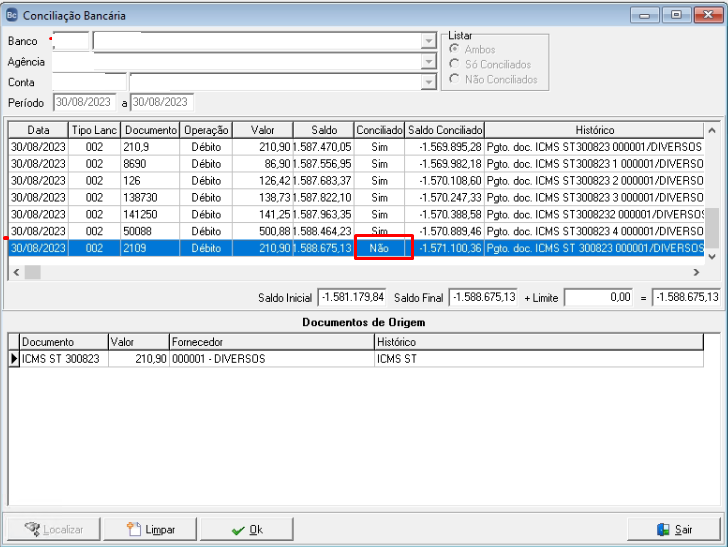Click the Banco name combo box
This screenshot has height=547, width=728.
[264, 41]
